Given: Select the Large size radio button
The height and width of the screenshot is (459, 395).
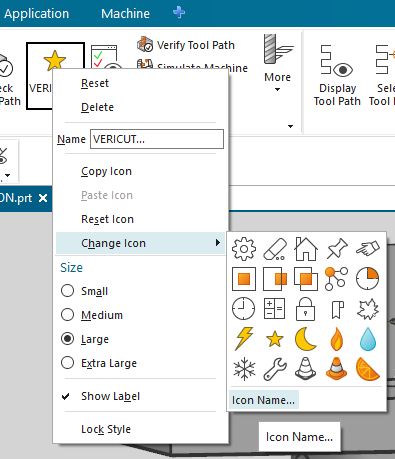Looking at the screenshot, I should pyautogui.click(x=67, y=339).
